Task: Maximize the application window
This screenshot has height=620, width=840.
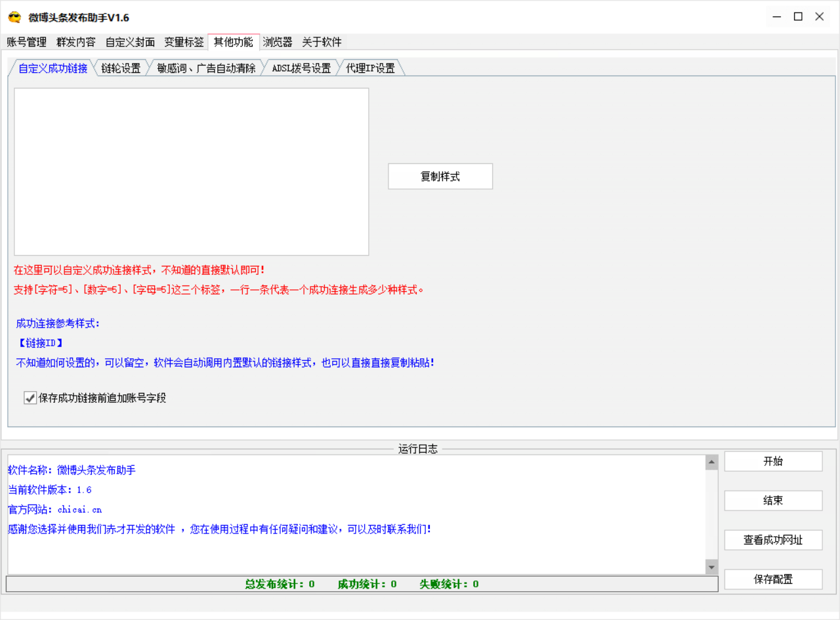Action: tap(798, 17)
